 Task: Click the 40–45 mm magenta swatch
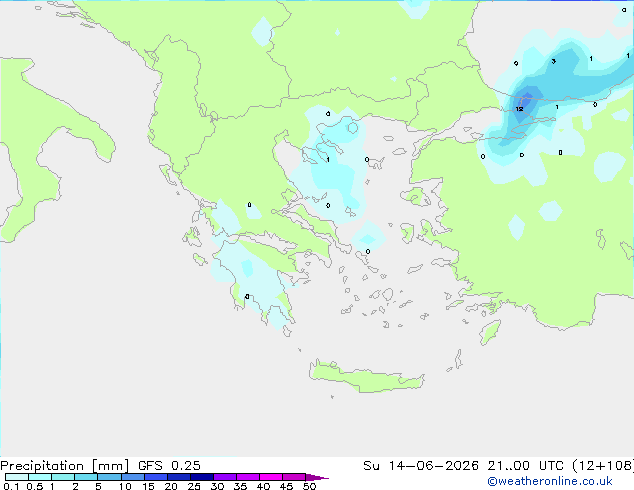271,477
